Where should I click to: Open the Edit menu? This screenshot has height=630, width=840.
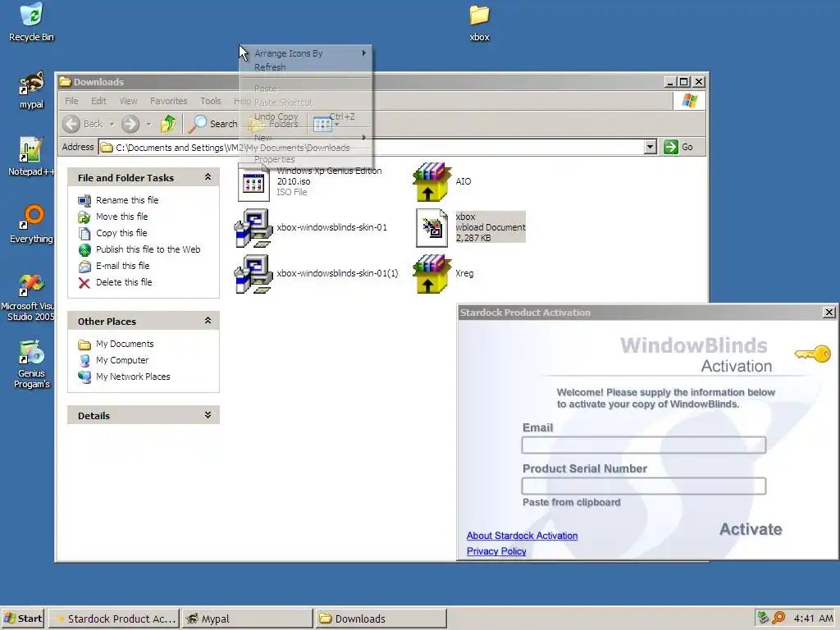pos(98,101)
